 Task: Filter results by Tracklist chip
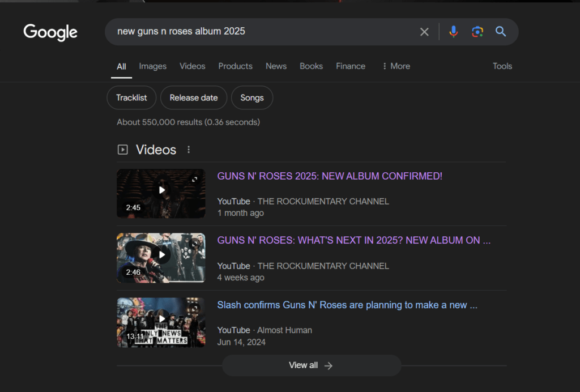tap(131, 97)
